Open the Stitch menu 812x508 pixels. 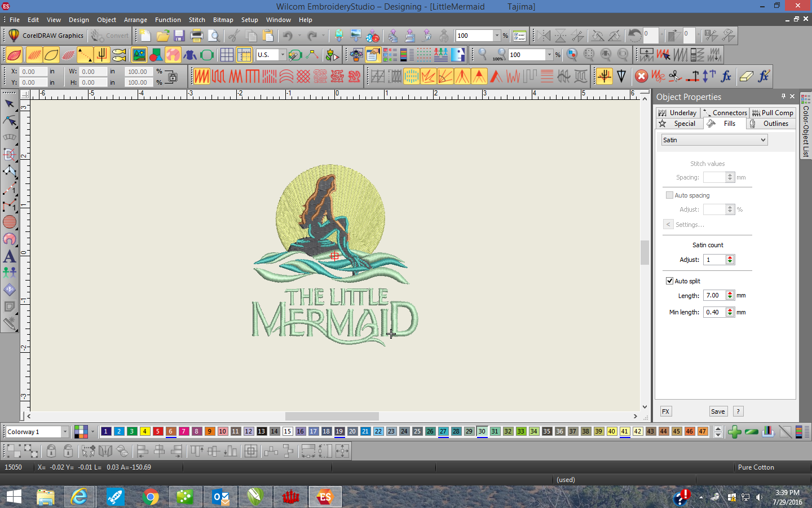pos(197,20)
